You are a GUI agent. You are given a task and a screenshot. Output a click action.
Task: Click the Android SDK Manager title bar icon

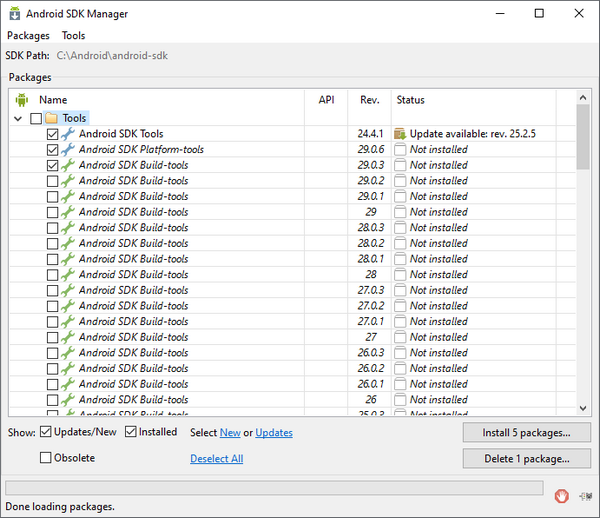click(15, 13)
